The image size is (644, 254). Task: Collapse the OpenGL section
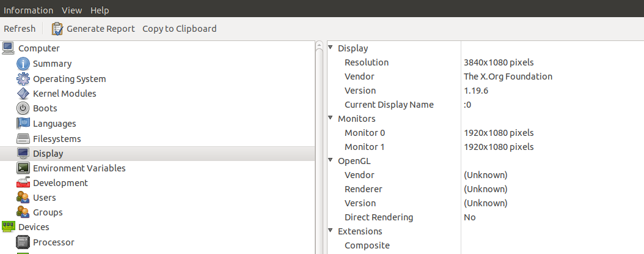tap(331, 161)
